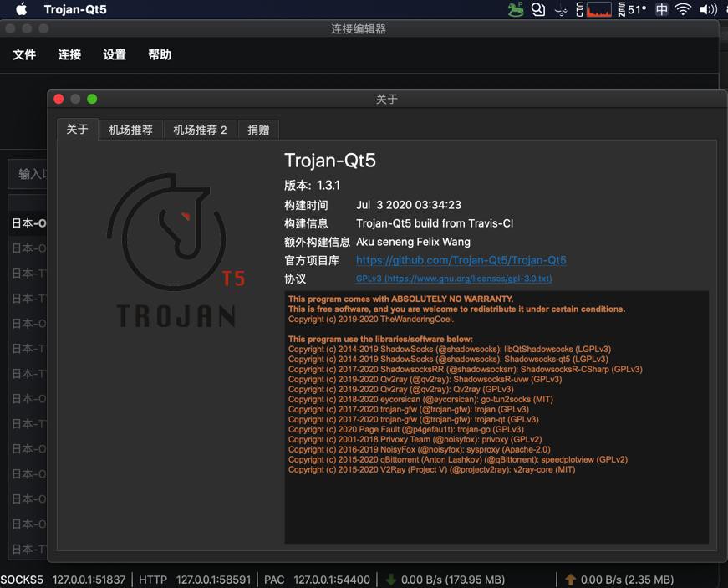Open the GitHub Trojan-Qt5 repository link
The height and width of the screenshot is (588, 728).
pyautogui.click(x=461, y=260)
